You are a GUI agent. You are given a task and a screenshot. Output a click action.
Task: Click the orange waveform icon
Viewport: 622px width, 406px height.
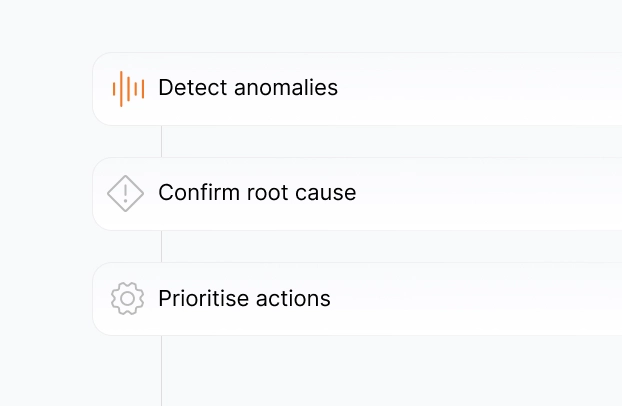tap(128, 89)
